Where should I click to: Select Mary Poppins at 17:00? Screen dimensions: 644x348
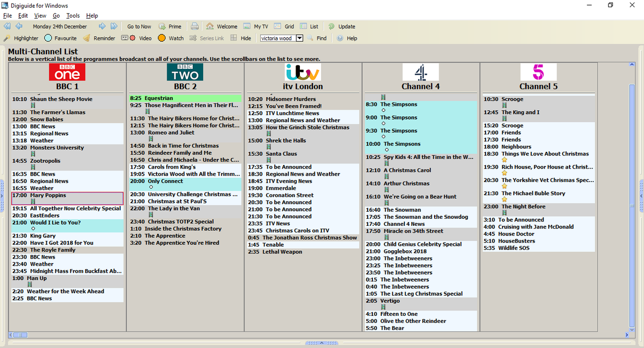(x=67, y=198)
